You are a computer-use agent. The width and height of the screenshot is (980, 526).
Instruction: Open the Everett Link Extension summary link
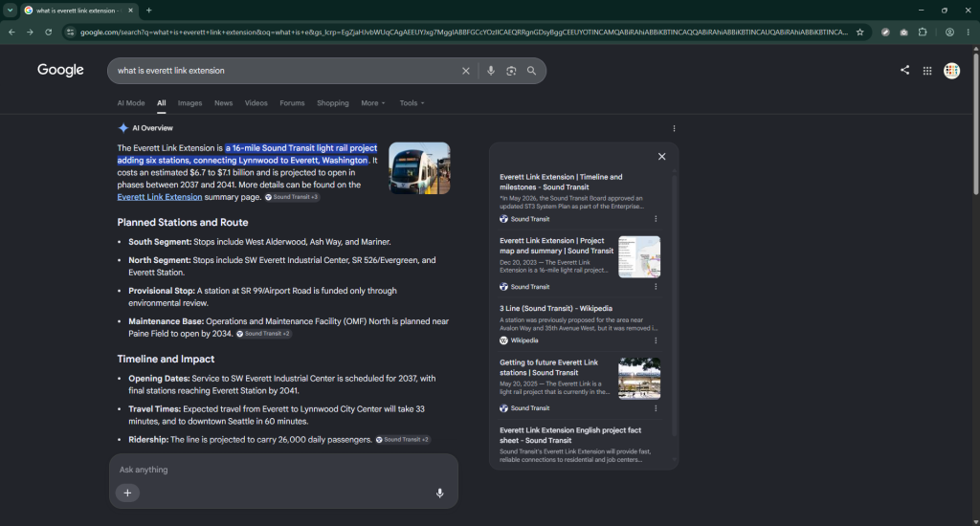[160, 197]
